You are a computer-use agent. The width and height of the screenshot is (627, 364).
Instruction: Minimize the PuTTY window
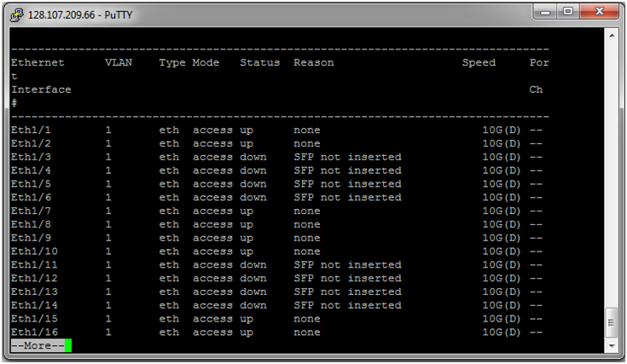click(545, 12)
